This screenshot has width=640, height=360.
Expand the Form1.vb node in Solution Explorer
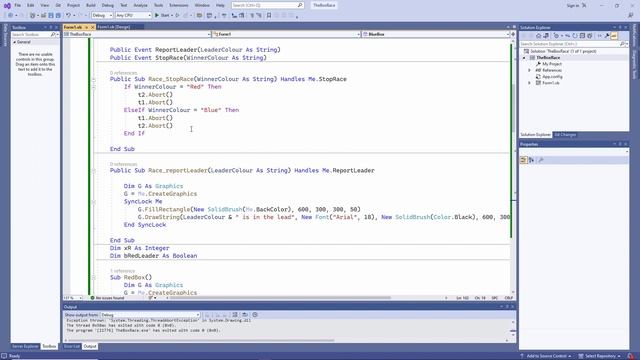click(x=530, y=83)
